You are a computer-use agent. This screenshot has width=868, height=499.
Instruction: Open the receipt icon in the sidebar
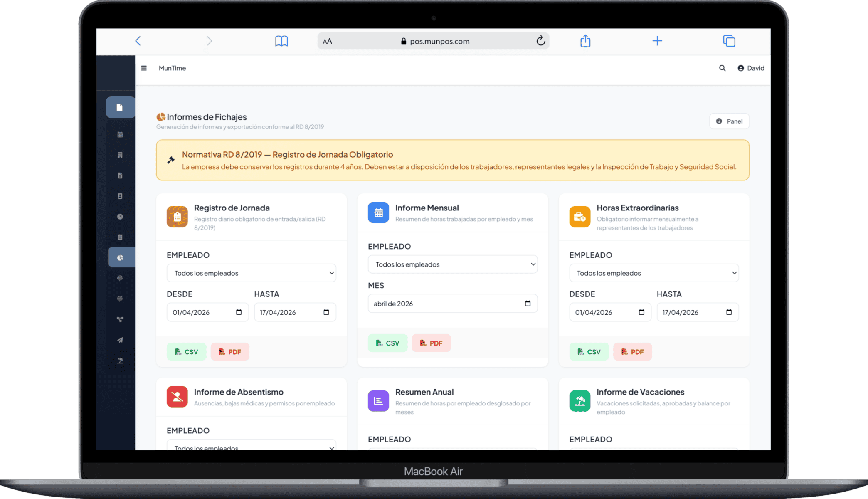pos(120,237)
